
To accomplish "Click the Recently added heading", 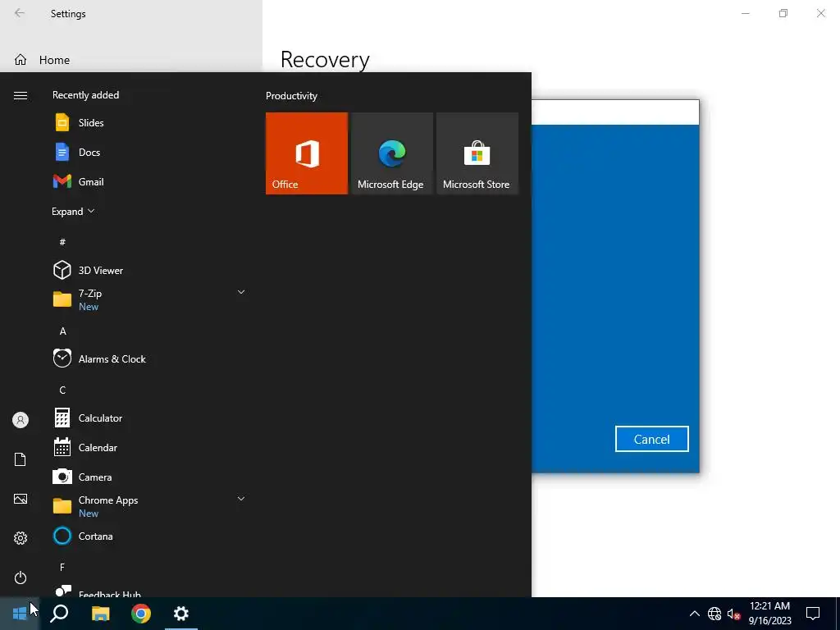I will pos(85,95).
